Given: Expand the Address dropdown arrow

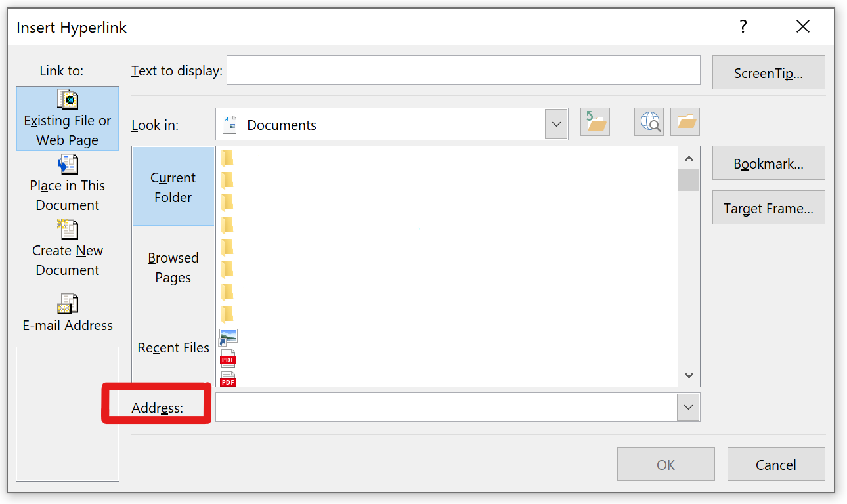Looking at the screenshot, I should 688,407.
